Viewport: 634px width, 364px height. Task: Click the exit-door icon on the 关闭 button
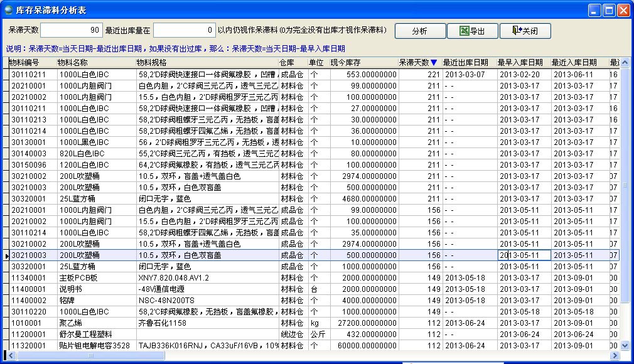[517, 31]
